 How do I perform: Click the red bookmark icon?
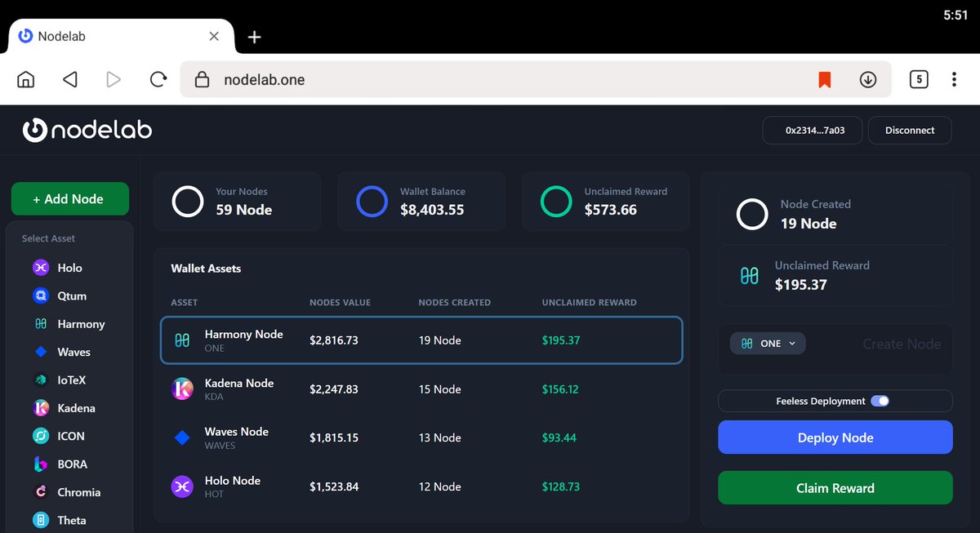coord(825,79)
